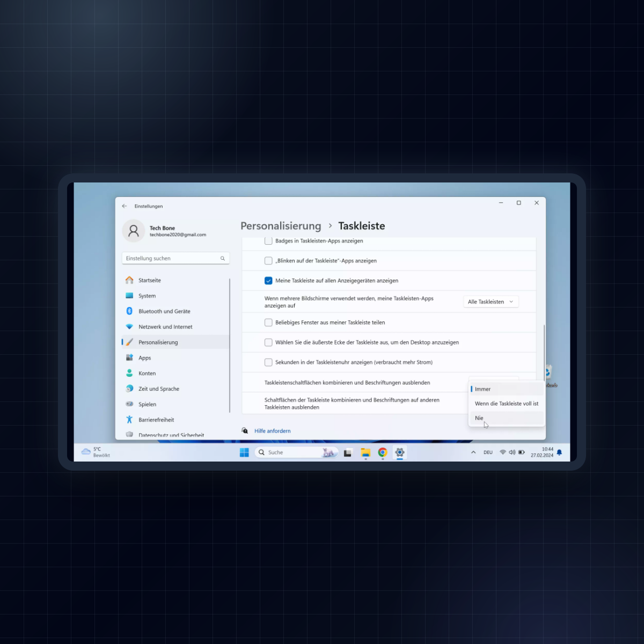
Task: Click the System monitor icon
Action: [x=129, y=296]
